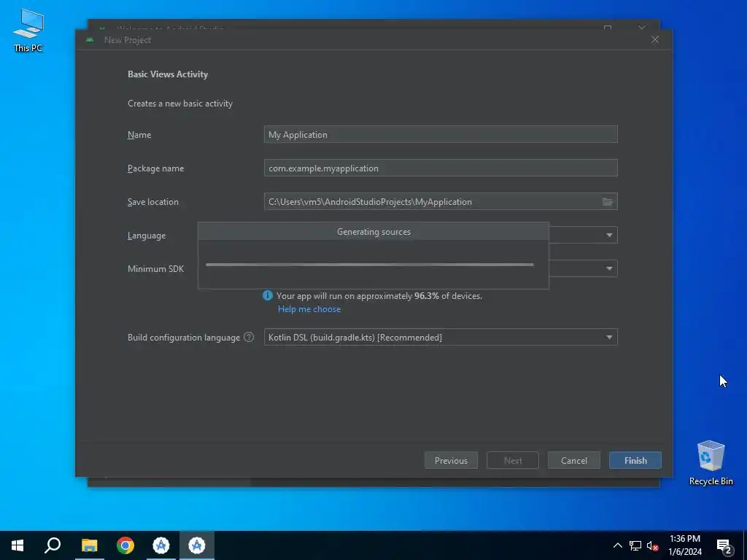Click the muted volume tray icon
The width and height of the screenshot is (747, 560).
pyautogui.click(x=653, y=545)
